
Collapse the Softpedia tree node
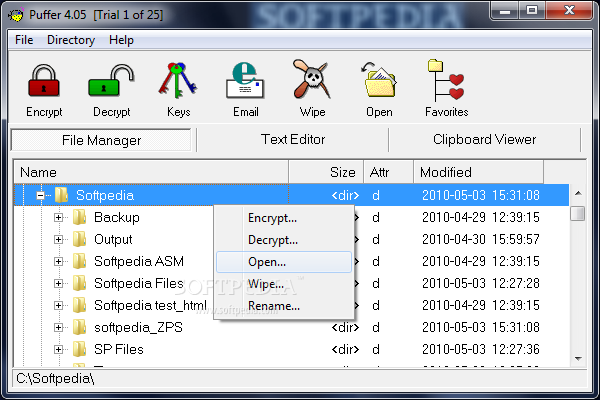coord(40,196)
